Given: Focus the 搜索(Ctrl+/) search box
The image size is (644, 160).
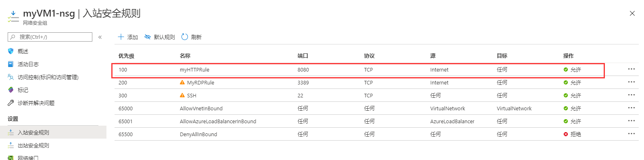Looking at the screenshot, I should [x=50, y=37].
